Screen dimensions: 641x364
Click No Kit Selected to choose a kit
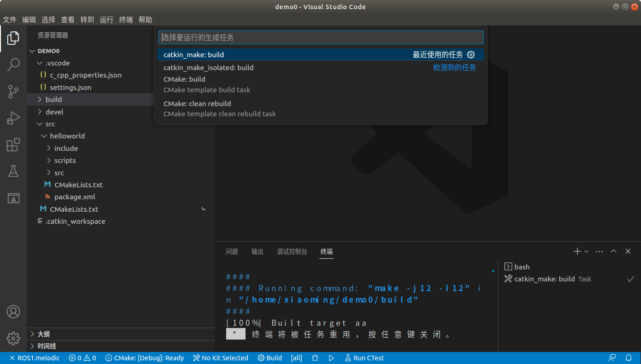point(220,358)
